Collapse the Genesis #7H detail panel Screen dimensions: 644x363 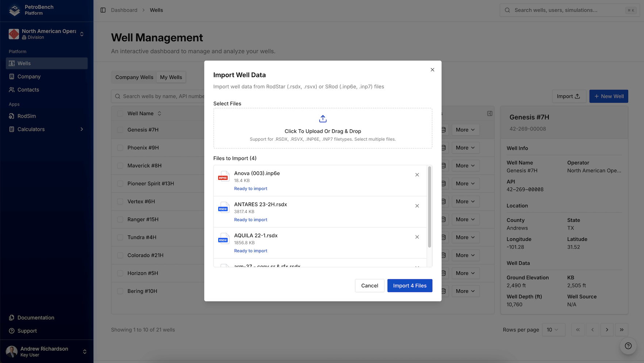[490, 113]
